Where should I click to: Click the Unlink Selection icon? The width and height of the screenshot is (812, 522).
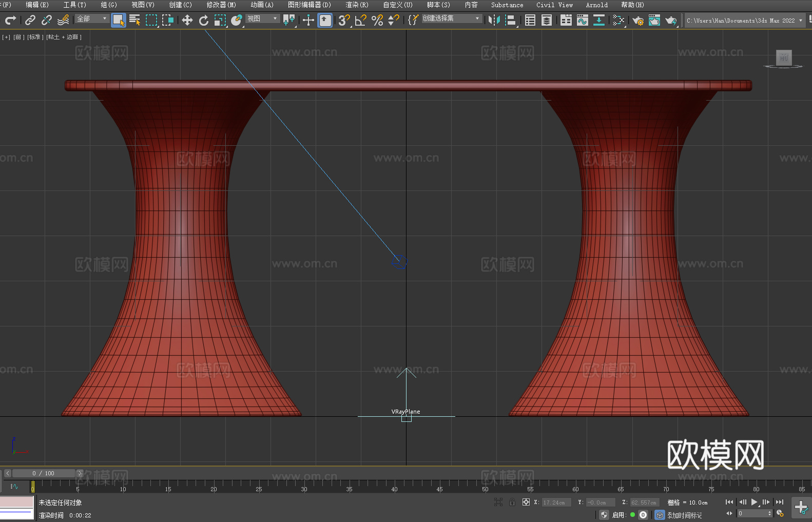tap(47, 20)
